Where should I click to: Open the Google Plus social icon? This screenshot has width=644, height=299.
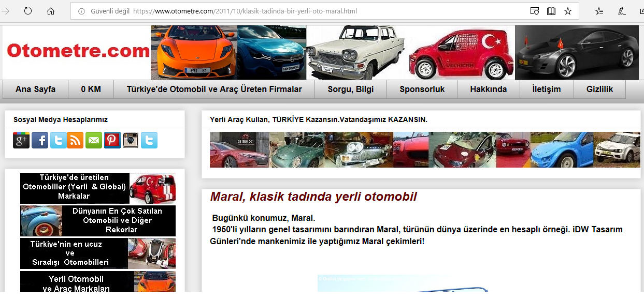(x=21, y=140)
